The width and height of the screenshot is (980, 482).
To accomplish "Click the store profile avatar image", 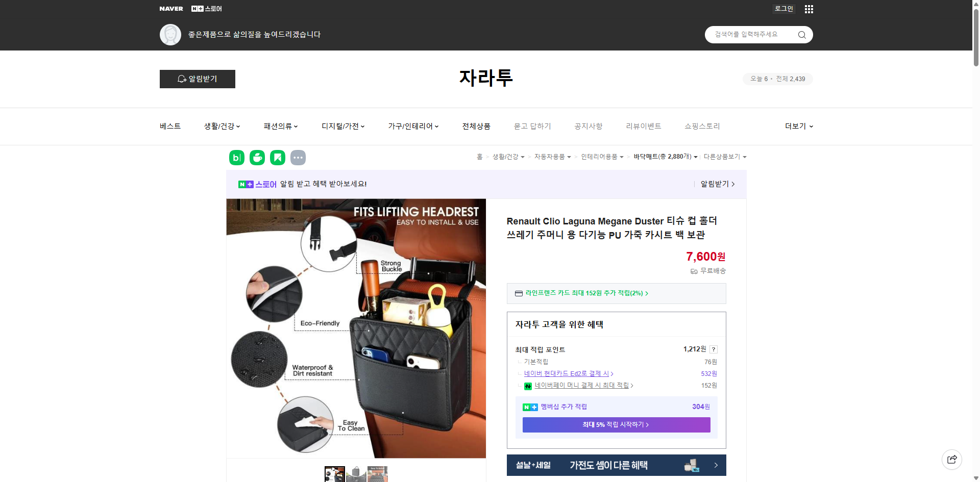I will (170, 34).
